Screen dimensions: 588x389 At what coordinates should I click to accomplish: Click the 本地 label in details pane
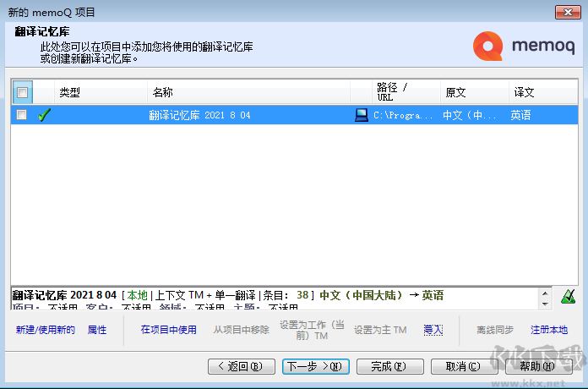click(x=137, y=295)
